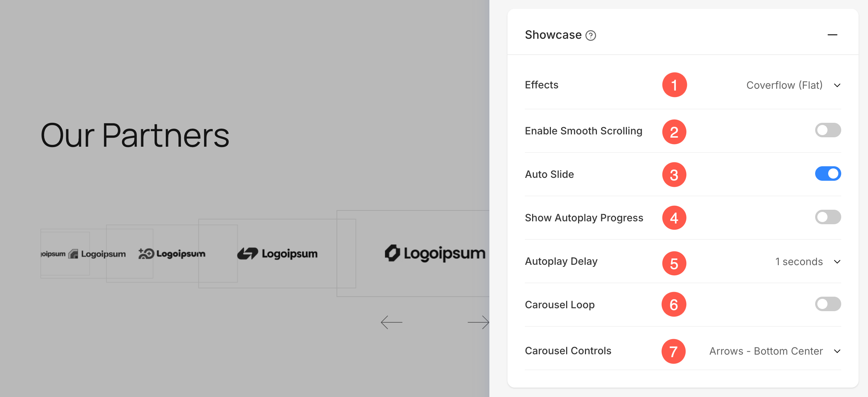Click the red number 3 badge
868x397 pixels.
674,175
